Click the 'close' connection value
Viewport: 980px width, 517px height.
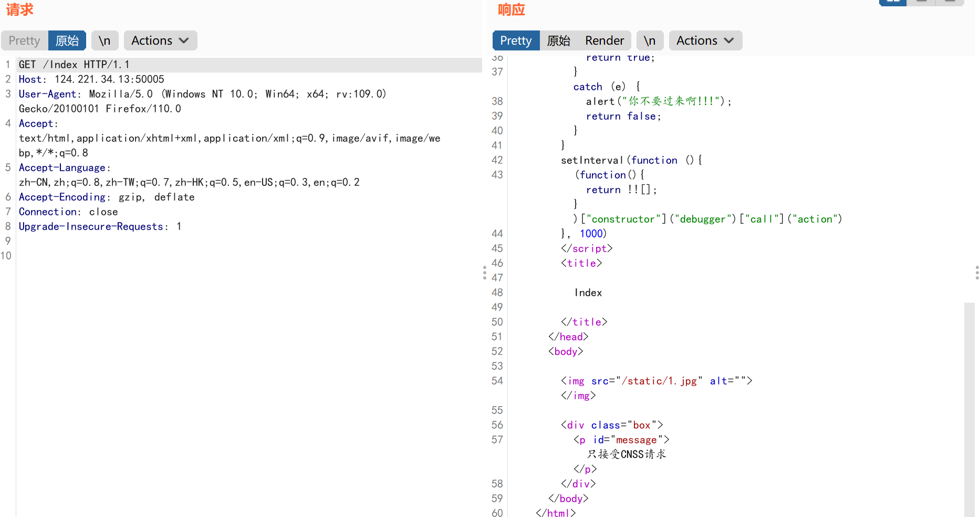[x=103, y=212]
